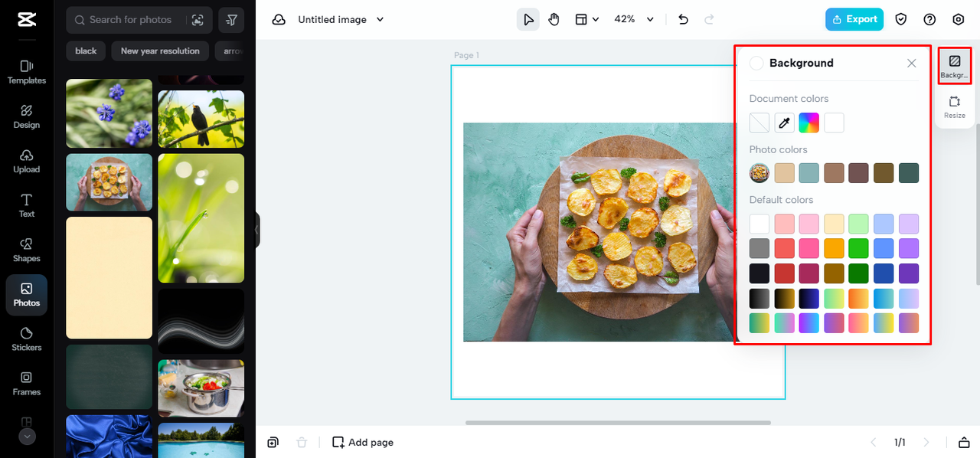This screenshot has height=458, width=980.
Task: Close the Background panel
Action: tap(912, 64)
